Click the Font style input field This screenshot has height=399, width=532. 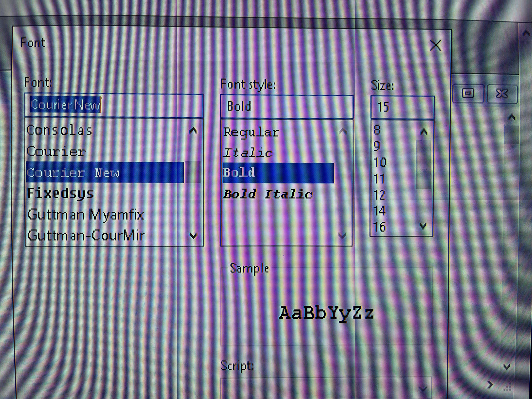(287, 107)
